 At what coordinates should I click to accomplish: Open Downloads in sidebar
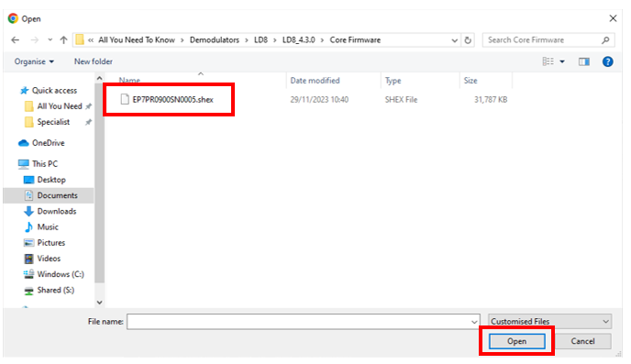[56, 211]
